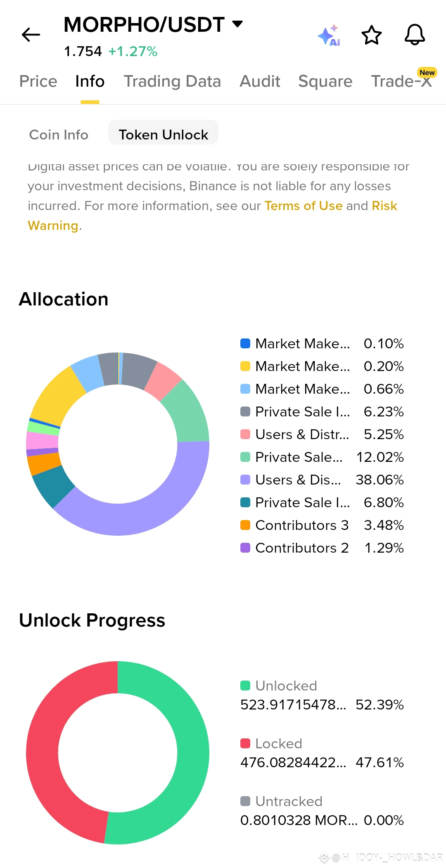Open the Terms of Use link
Viewport: 446px width, 868px height.
pyautogui.click(x=304, y=206)
